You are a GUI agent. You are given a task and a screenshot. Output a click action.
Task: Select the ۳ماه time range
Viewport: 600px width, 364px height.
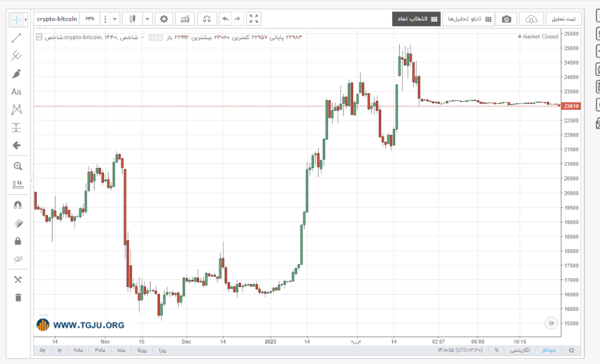click(x=100, y=350)
